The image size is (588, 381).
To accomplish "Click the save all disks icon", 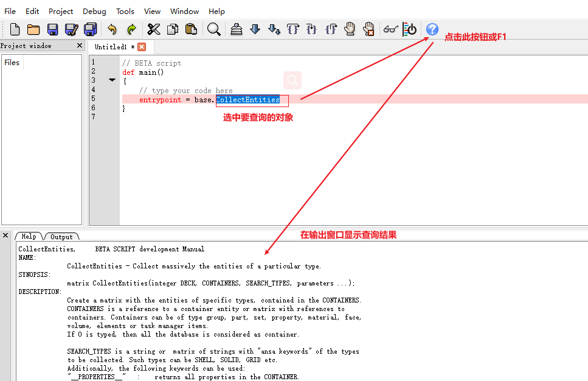I will [91, 29].
